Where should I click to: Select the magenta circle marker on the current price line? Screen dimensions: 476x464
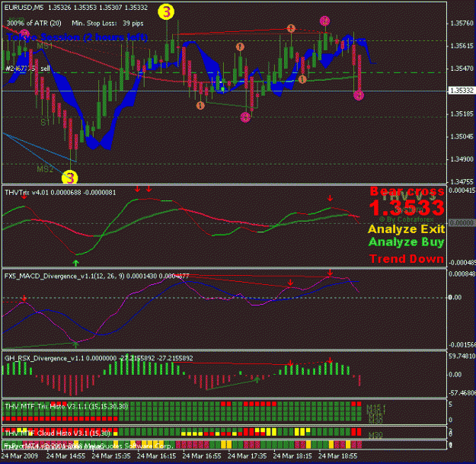[x=359, y=95]
